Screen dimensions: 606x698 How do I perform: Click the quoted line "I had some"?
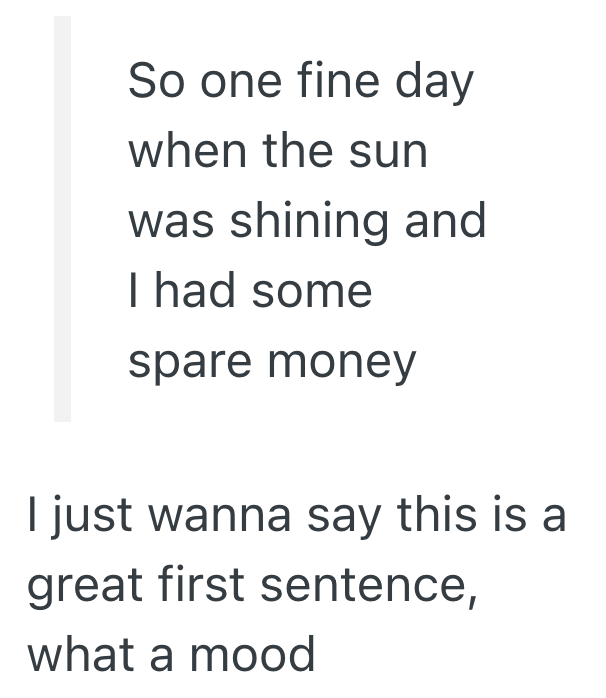[x=250, y=292]
